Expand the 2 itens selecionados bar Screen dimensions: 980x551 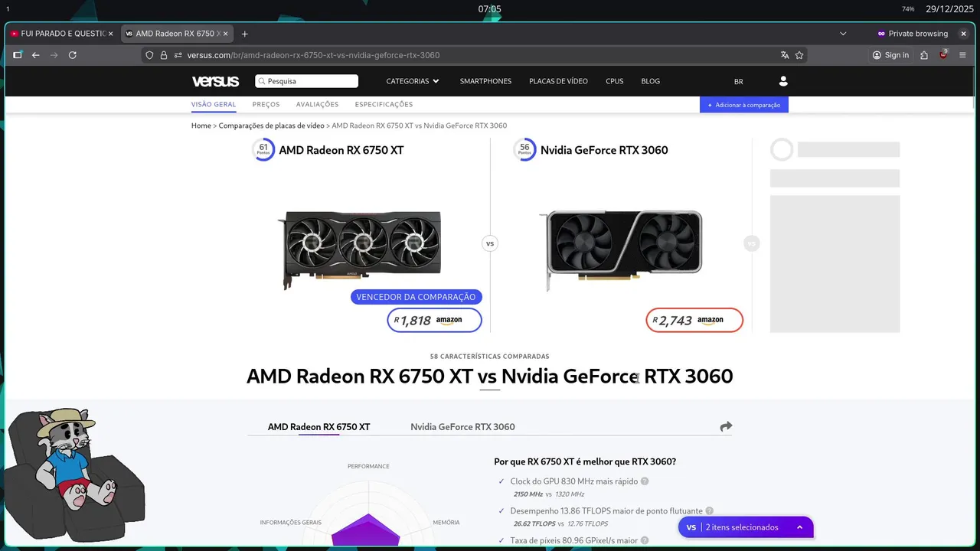pyautogui.click(x=746, y=527)
